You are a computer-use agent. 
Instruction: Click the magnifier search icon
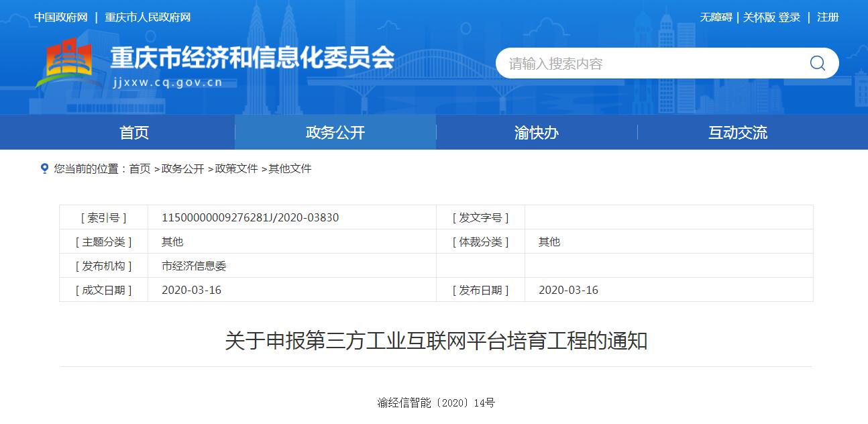817,63
